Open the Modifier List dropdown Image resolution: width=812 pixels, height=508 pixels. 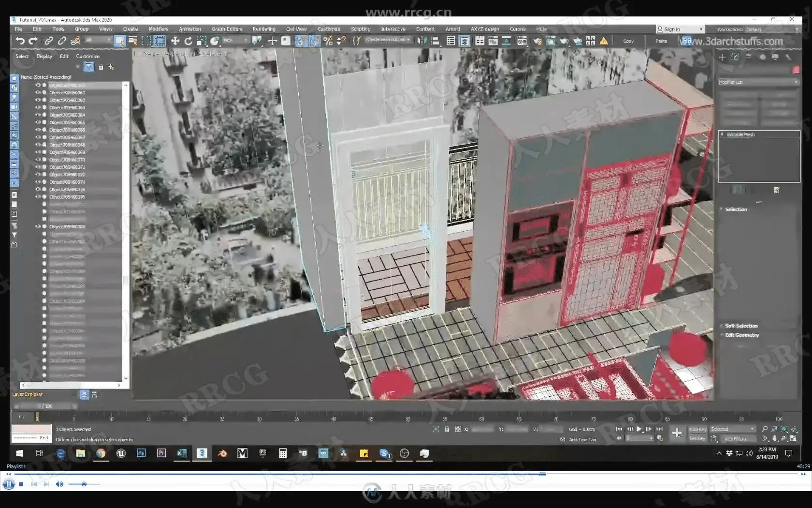tap(758, 82)
